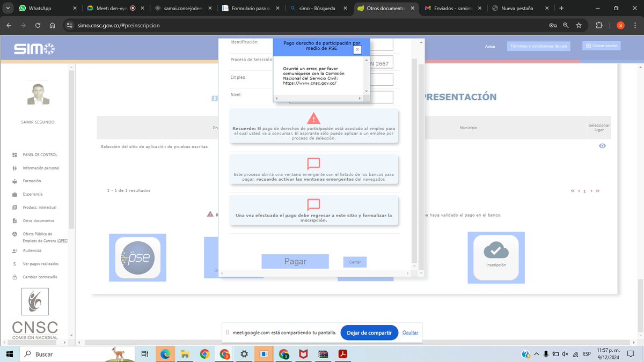Click the Cerrar button in the dialog
Image resolution: width=644 pixels, height=362 pixels.
[x=355, y=262]
